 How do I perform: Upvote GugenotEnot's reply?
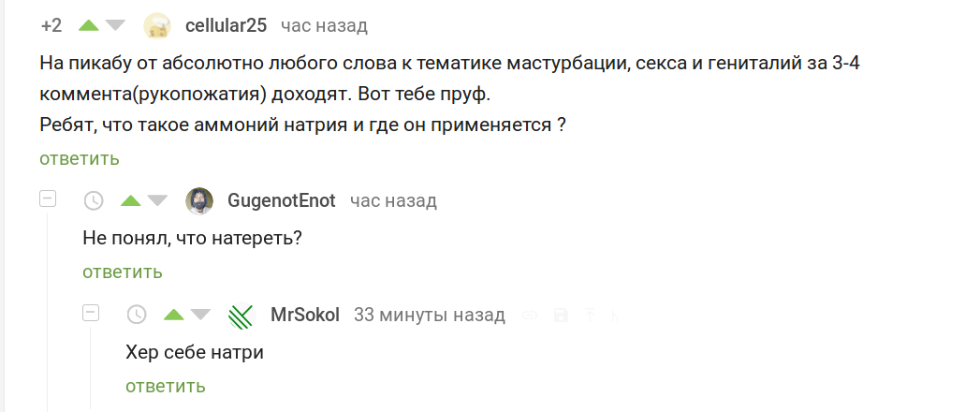pos(131,200)
